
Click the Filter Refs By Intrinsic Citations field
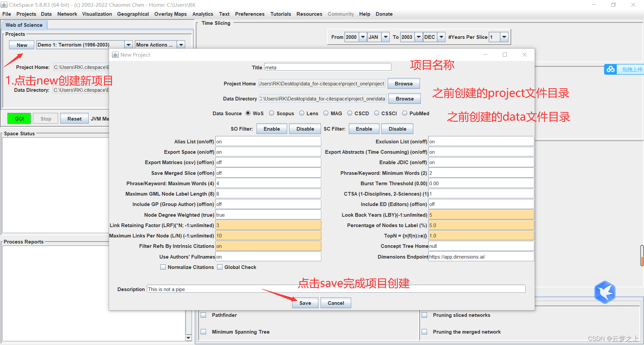pyautogui.click(x=268, y=246)
